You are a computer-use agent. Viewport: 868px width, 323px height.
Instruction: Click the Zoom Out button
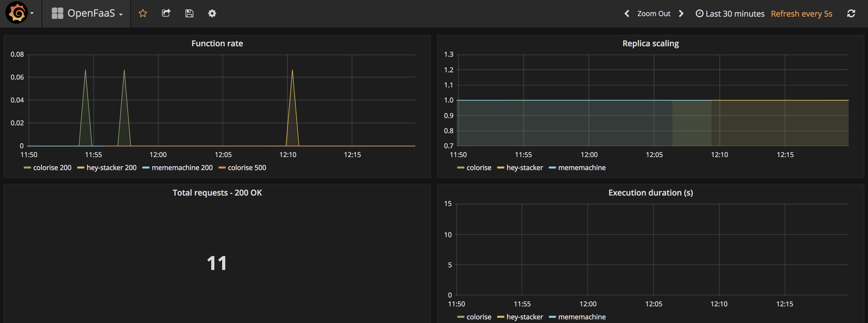(x=654, y=14)
